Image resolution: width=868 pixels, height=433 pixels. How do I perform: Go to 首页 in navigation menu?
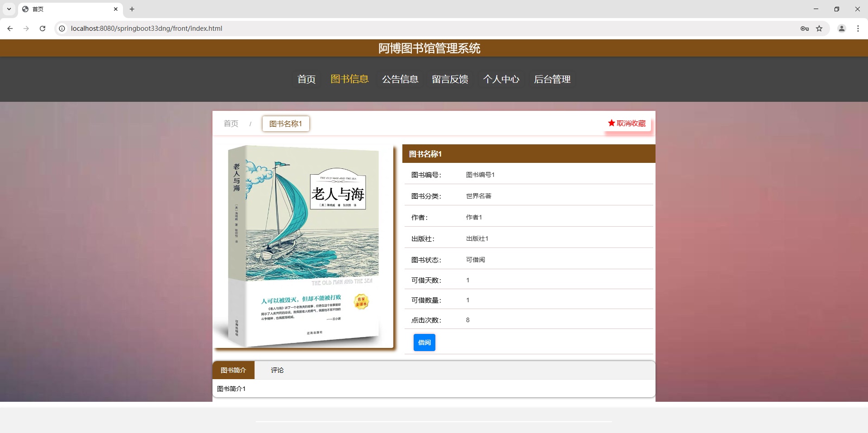point(307,79)
